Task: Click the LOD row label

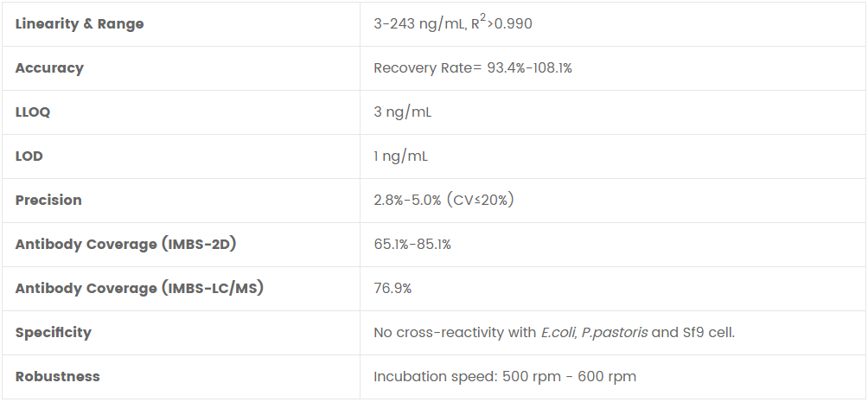Action: click(29, 156)
